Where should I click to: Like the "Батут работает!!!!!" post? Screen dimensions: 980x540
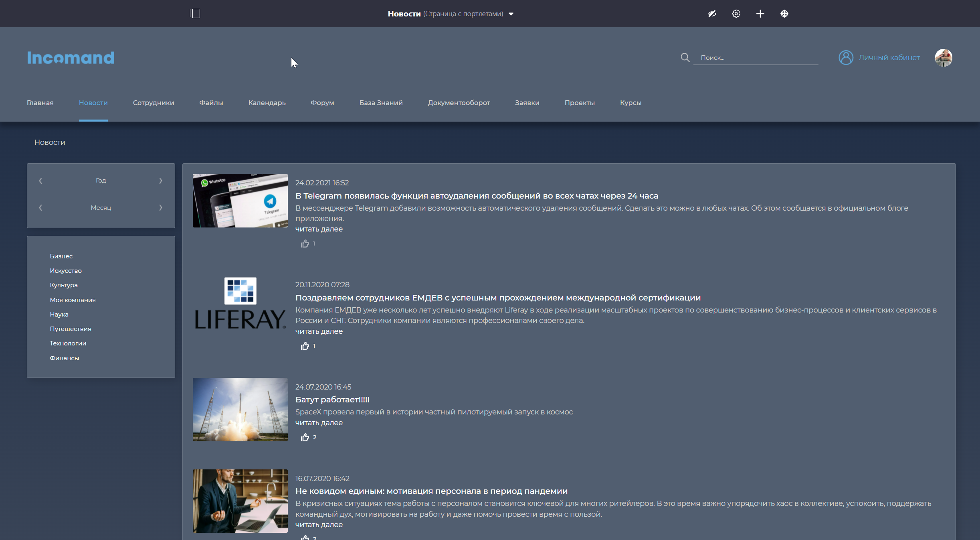coord(305,437)
